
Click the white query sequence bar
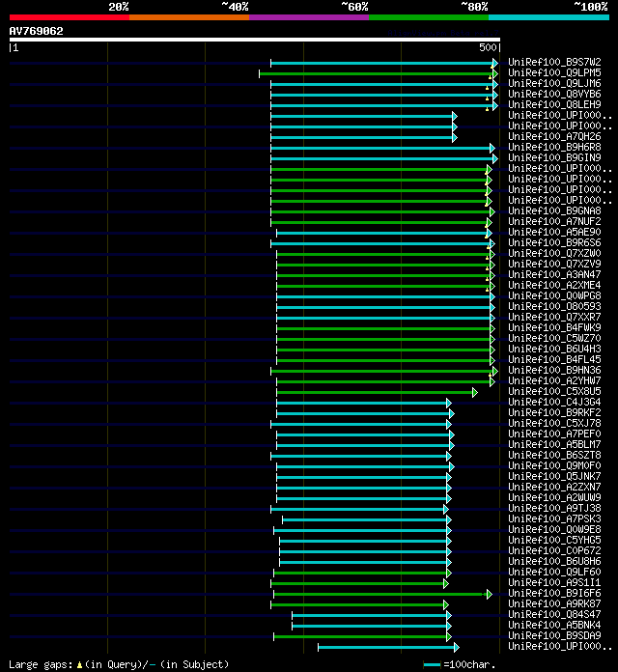(255, 40)
